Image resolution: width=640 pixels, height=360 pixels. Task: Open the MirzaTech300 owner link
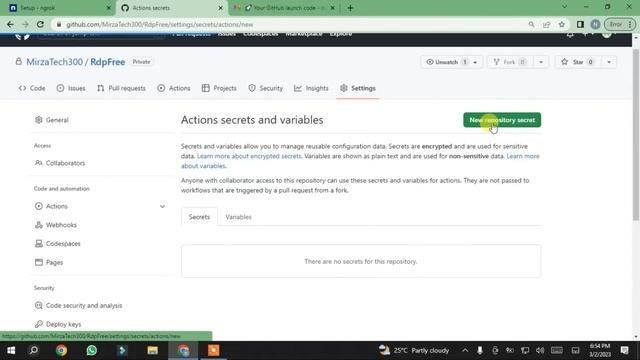[54, 62]
